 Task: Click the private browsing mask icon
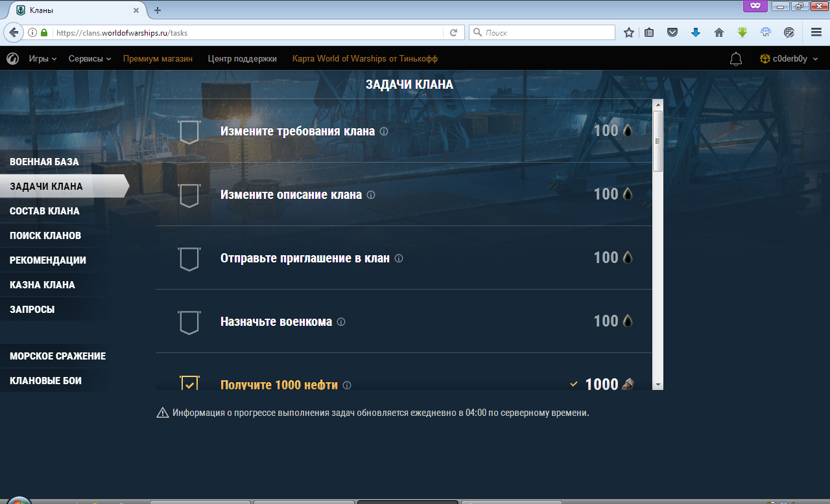pos(754,6)
